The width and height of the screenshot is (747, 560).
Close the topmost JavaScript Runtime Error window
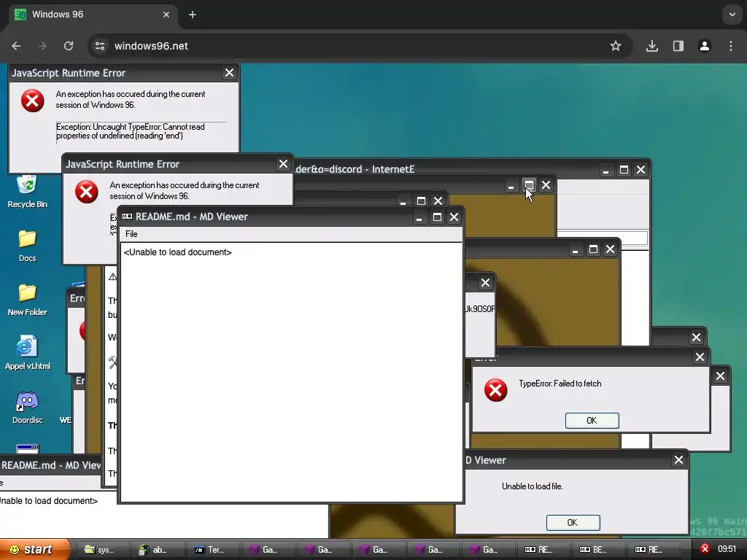click(x=229, y=73)
